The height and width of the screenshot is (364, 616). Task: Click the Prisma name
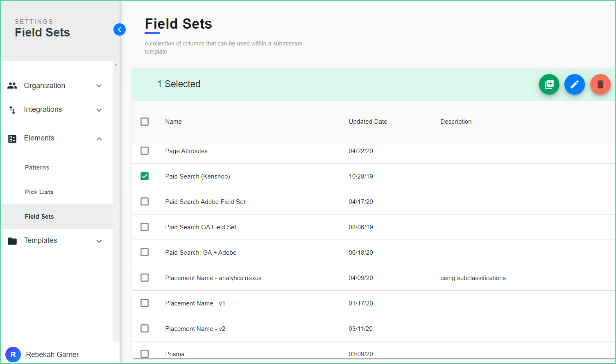[x=175, y=354]
